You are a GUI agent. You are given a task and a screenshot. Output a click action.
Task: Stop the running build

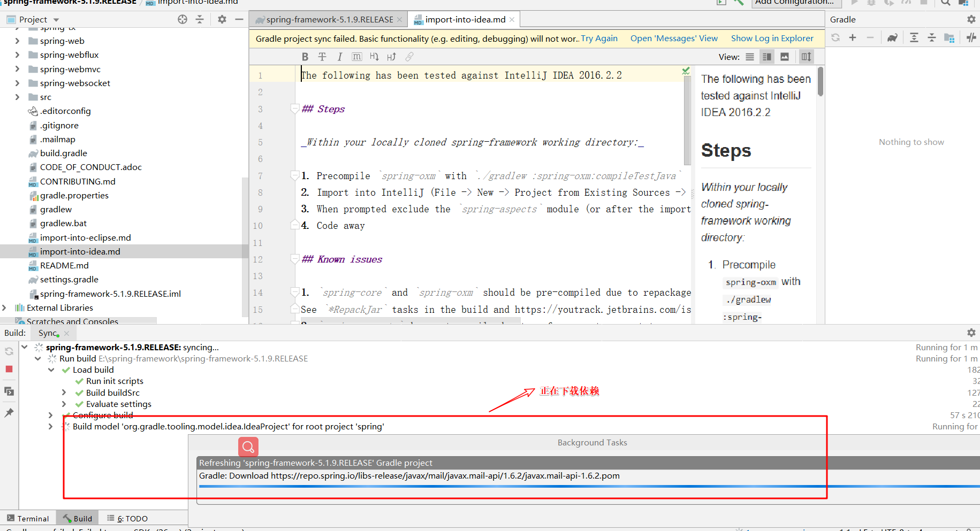click(x=9, y=369)
